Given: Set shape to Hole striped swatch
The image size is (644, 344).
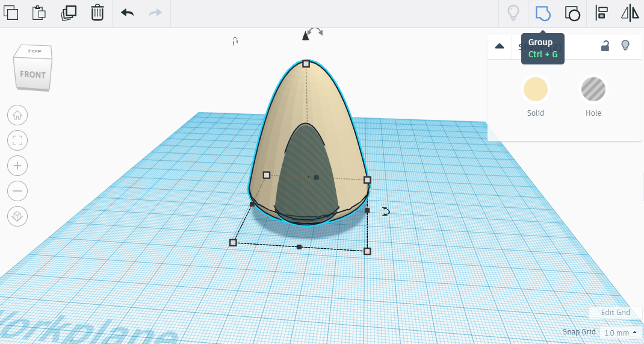Looking at the screenshot, I should 593,89.
